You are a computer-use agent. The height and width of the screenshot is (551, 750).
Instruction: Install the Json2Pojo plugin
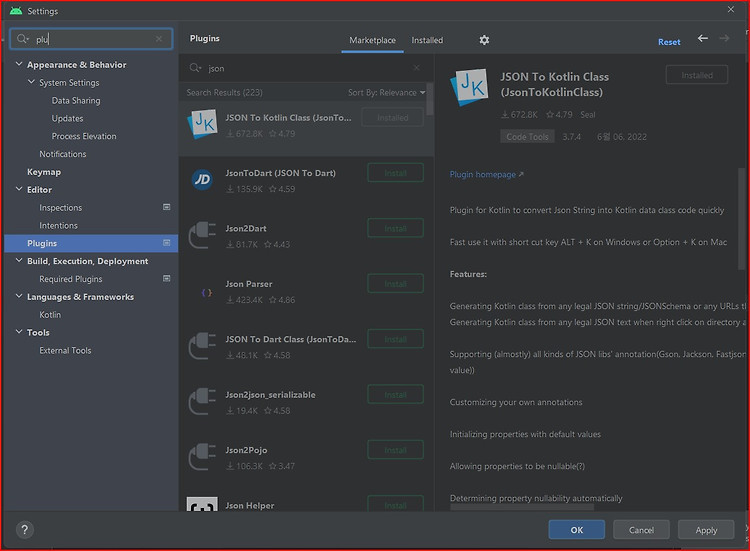pos(396,450)
